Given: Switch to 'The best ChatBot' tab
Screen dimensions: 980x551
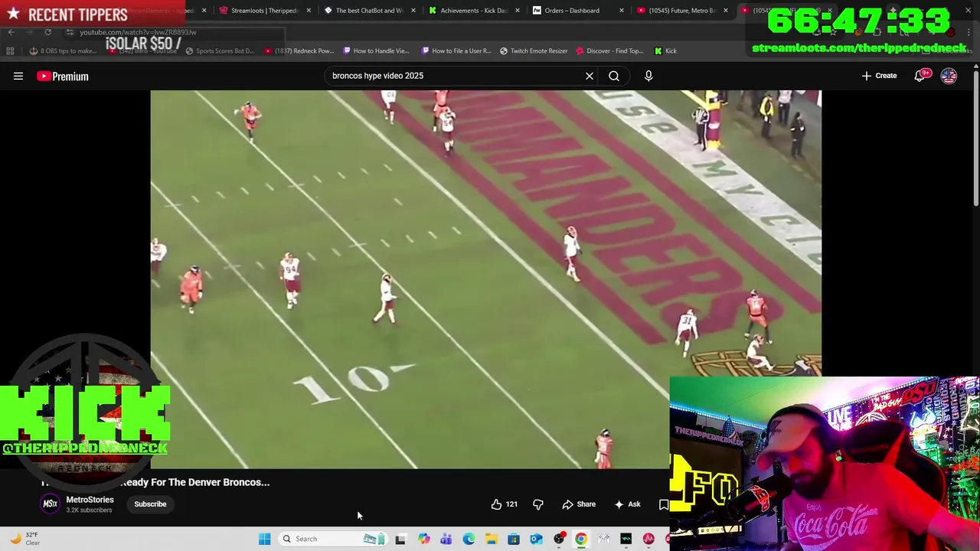Looking at the screenshot, I should [369, 11].
